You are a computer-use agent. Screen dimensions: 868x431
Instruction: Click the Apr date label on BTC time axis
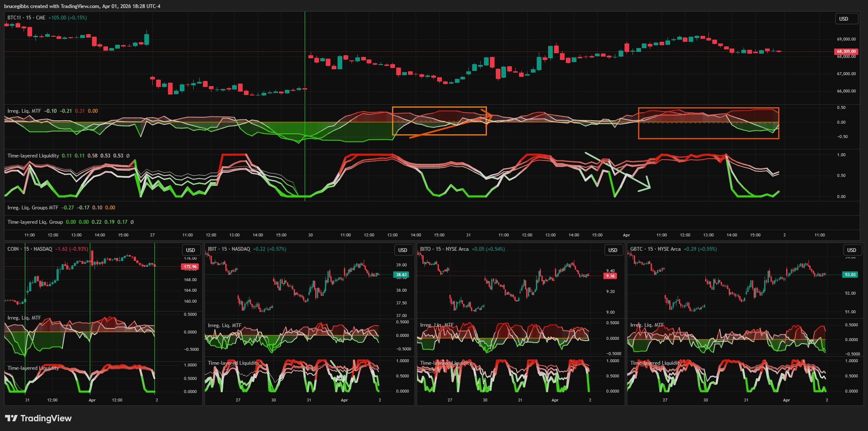(626, 235)
